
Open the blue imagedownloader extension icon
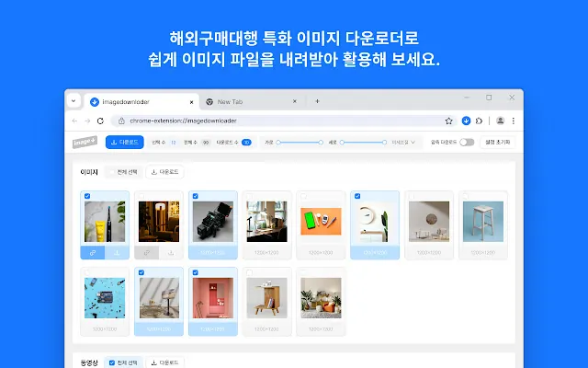[466, 121]
